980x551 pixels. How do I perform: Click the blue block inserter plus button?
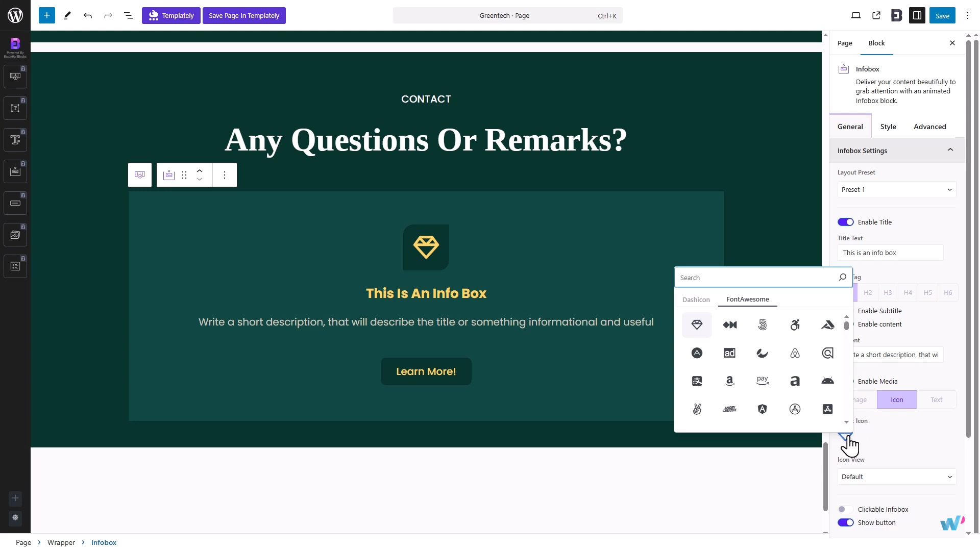[x=46, y=15]
